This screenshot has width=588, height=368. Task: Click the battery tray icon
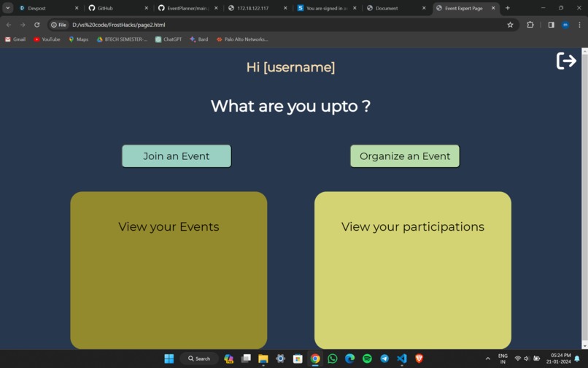pyautogui.click(x=537, y=359)
